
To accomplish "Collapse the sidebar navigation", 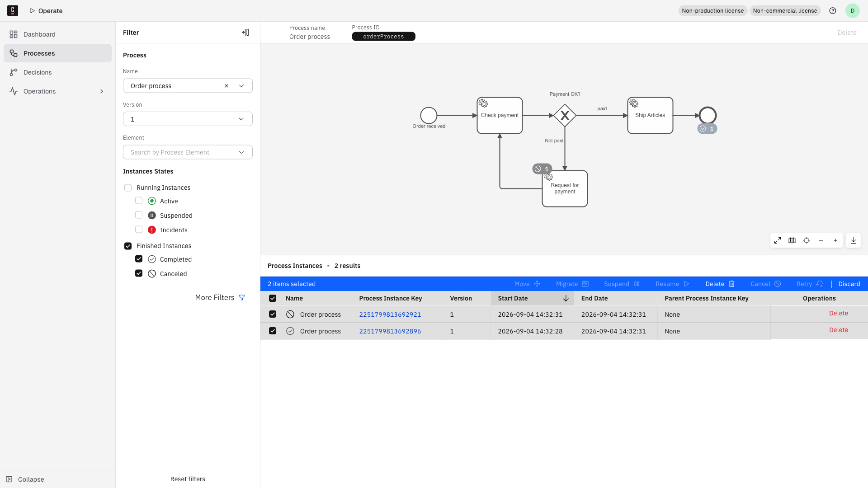I will (25, 479).
